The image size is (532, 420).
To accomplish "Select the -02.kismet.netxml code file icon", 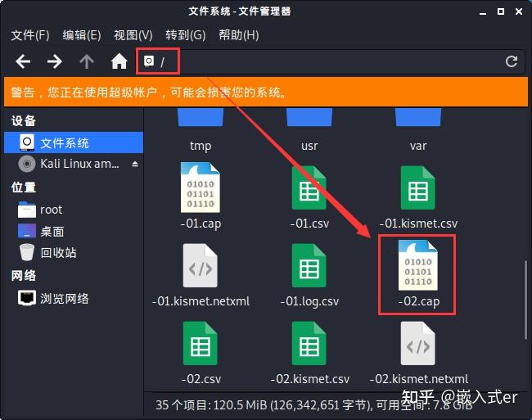I will [417, 343].
